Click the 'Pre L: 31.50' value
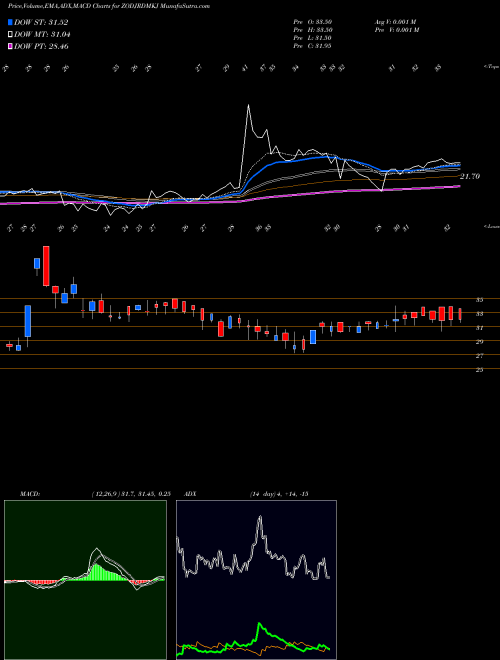The width and height of the screenshot is (500, 660). [x=312, y=38]
